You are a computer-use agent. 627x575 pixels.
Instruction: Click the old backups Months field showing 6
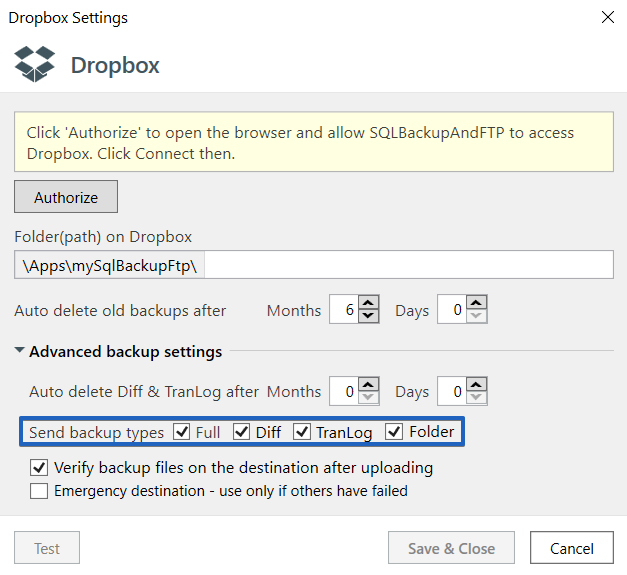(344, 309)
